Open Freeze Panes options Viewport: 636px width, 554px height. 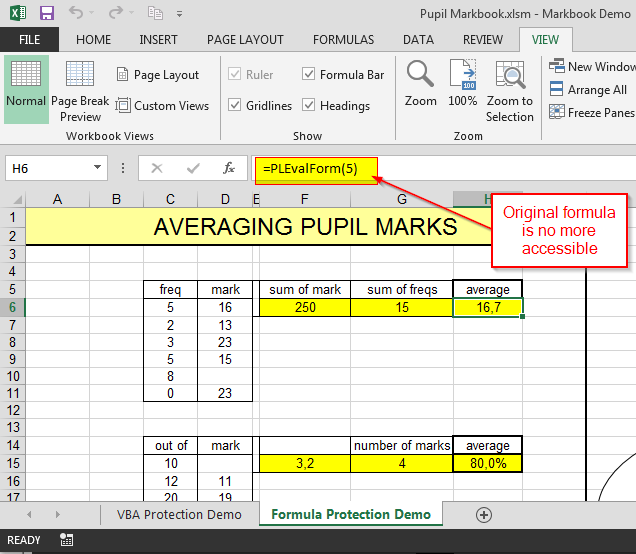591,113
